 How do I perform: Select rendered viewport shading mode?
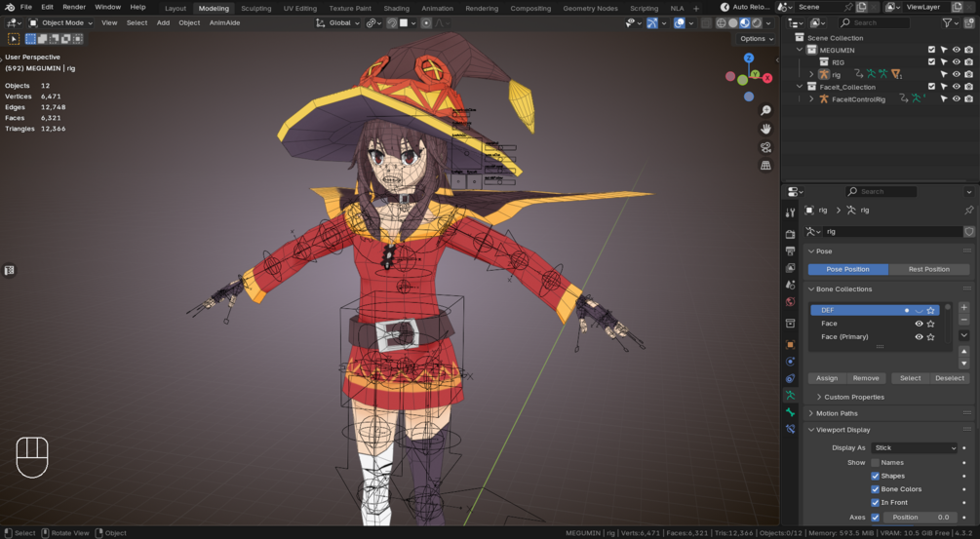757,23
